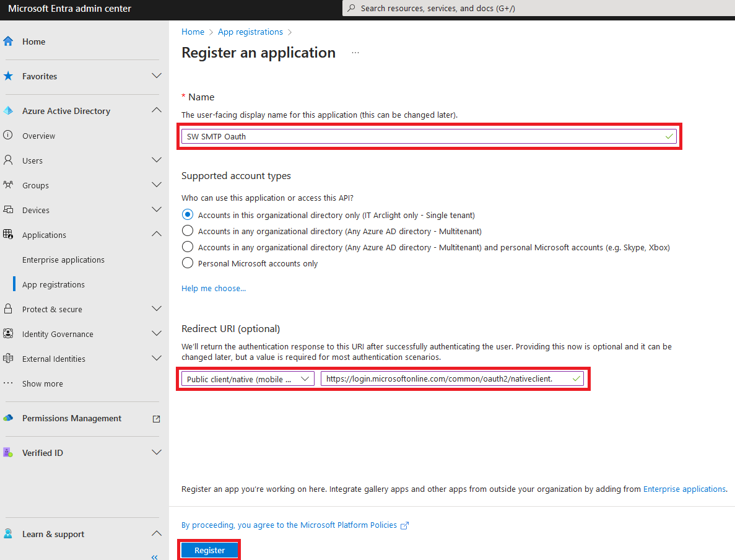The width and height of the screenshot is (735, 560).
Task: Choose Personal Microsoft accounts only
Action: (x=188, y=263)
